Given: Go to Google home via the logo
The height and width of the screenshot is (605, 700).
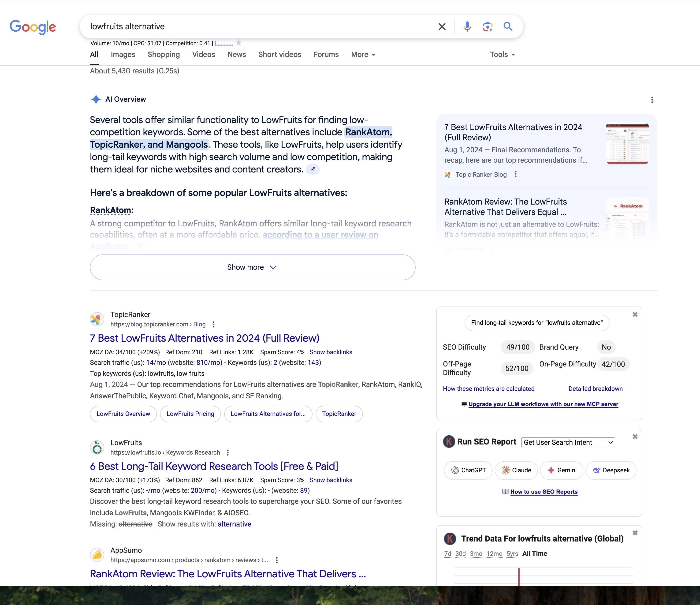Looking at the screenshot, I should click(33, 27).
